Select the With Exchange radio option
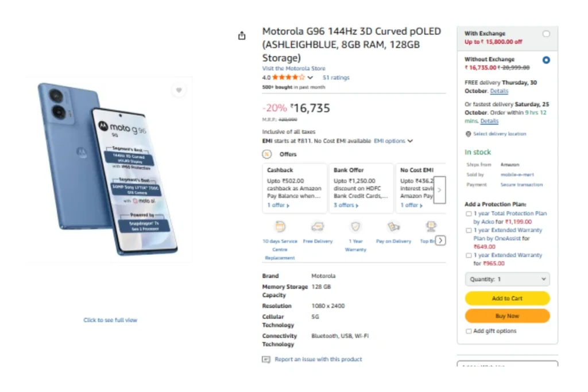Screen dimensions: 588x392 click(x=546, y=34)
